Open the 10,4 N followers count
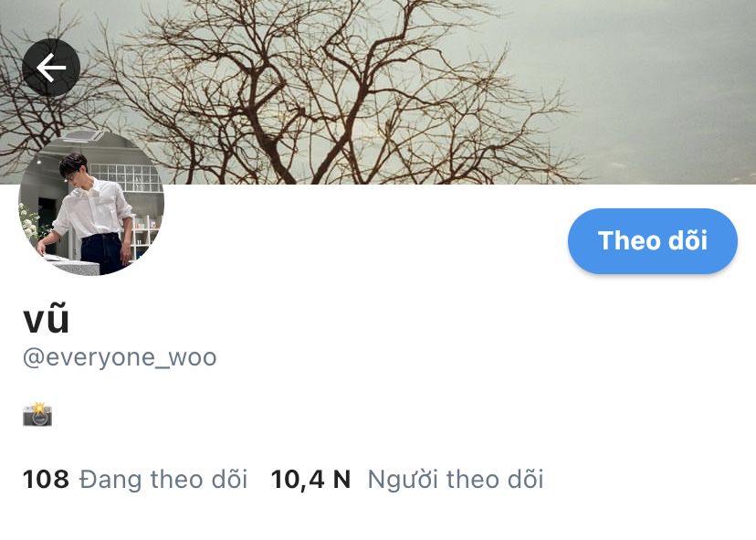Image resolution: width=756 pixels, height=540 pixels. (310, 480)
